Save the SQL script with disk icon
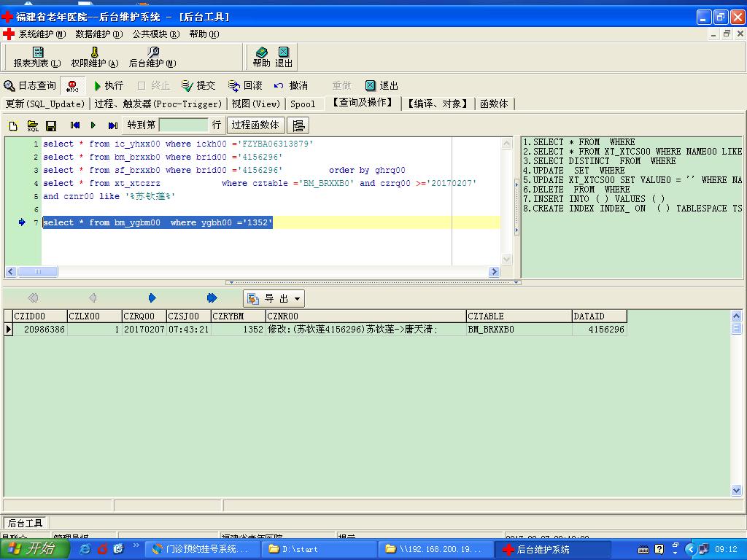 tap(51, 125)
